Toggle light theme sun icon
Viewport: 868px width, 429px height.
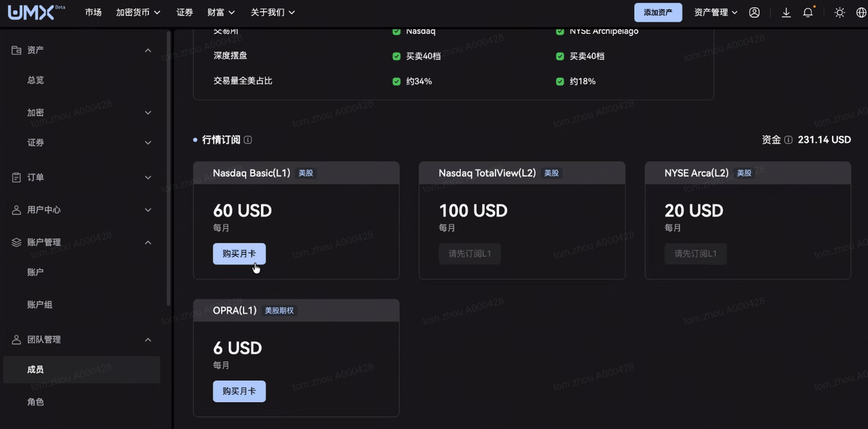click(x=840, y=12)
